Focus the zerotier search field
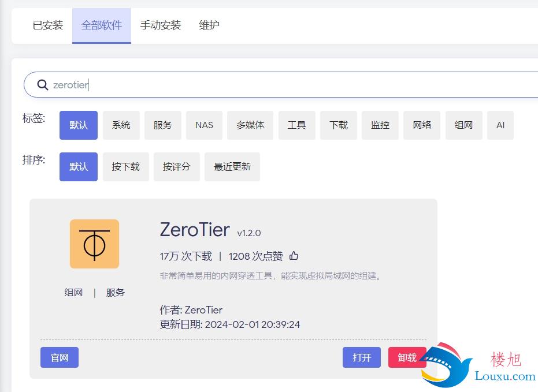 281,85
